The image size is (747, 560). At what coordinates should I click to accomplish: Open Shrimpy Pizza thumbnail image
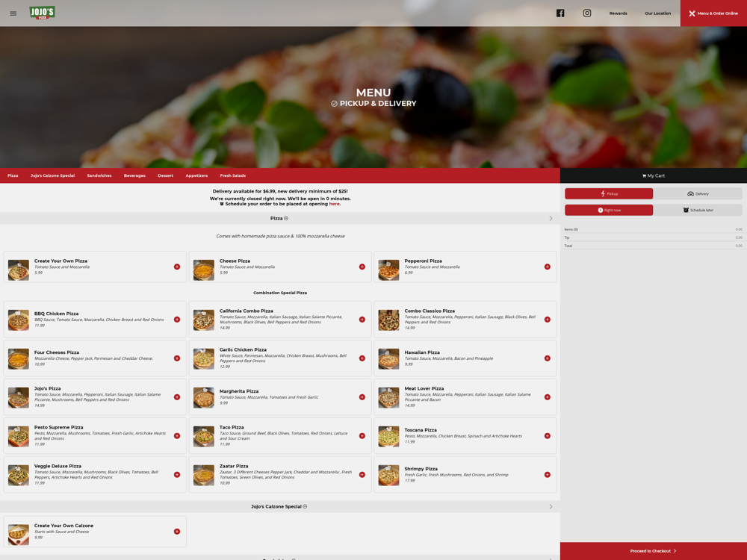coord(388,475)
